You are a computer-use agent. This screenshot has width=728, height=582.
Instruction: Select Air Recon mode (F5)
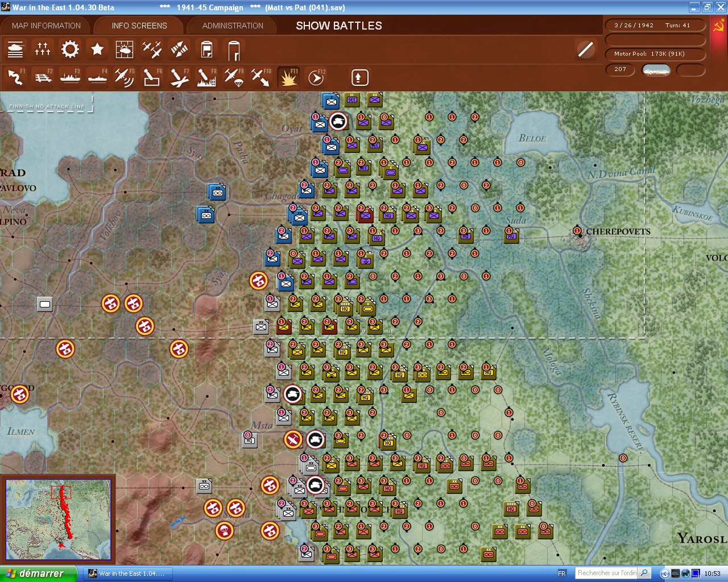[125, 77]
